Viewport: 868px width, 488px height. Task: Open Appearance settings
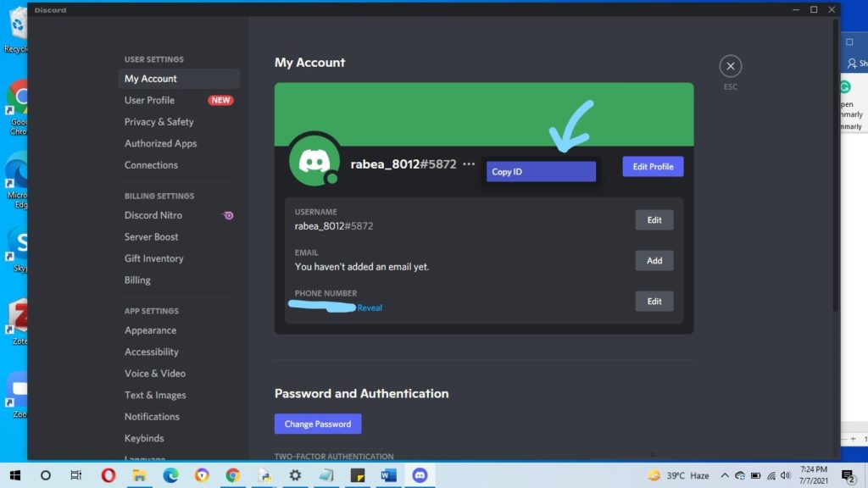[179, 330]
